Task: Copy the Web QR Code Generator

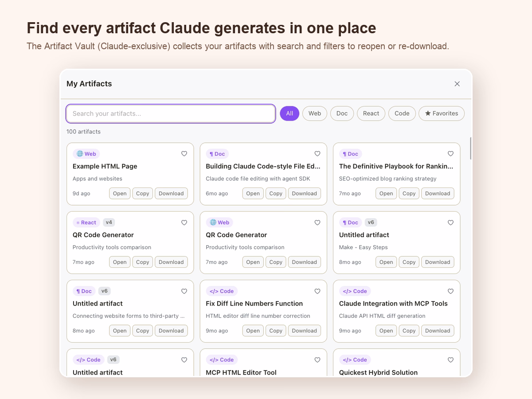Action: pos(276,262)
